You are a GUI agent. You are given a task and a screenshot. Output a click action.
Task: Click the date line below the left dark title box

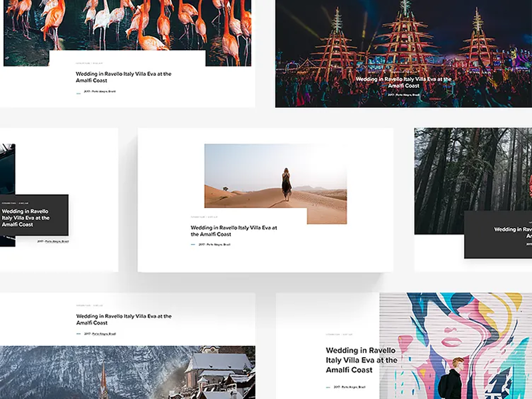pyautogui.click(x=53, y=241)
